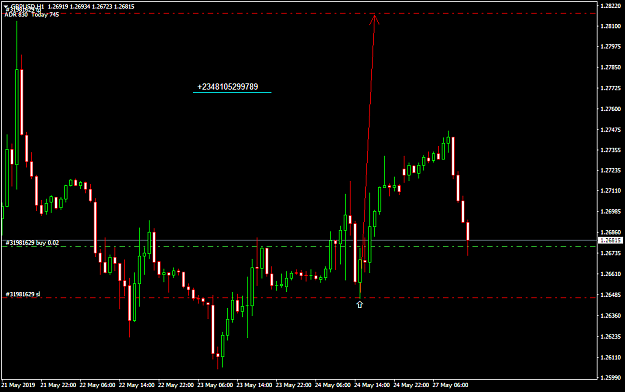Click the GBPUSD,H1 OHLC header text
625x392 pixels.
click(x=73, y=6)
